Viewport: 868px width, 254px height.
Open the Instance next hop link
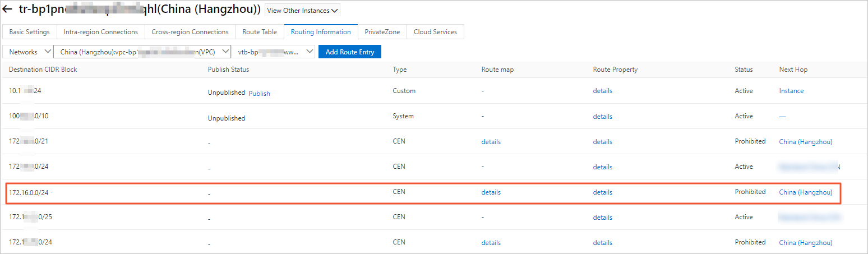791,91
